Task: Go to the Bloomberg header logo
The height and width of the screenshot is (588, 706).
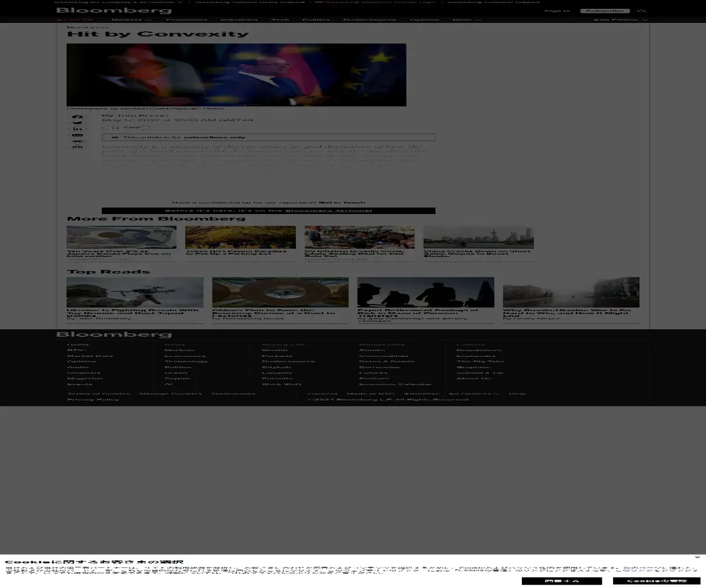Action: [x=114, y=11]
